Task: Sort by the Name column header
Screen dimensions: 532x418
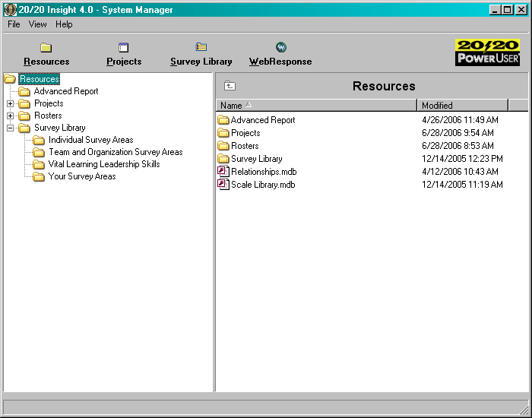Action: coord(316,105)
